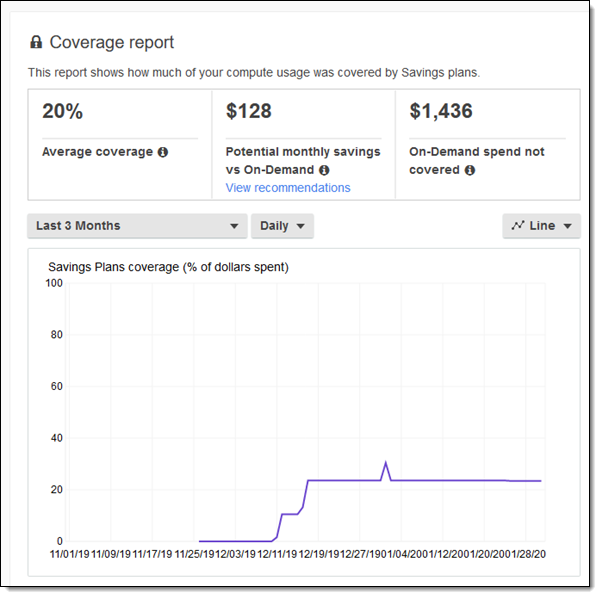
Task: Click the lock icon beside Coverage report
Action: (36, 42)
